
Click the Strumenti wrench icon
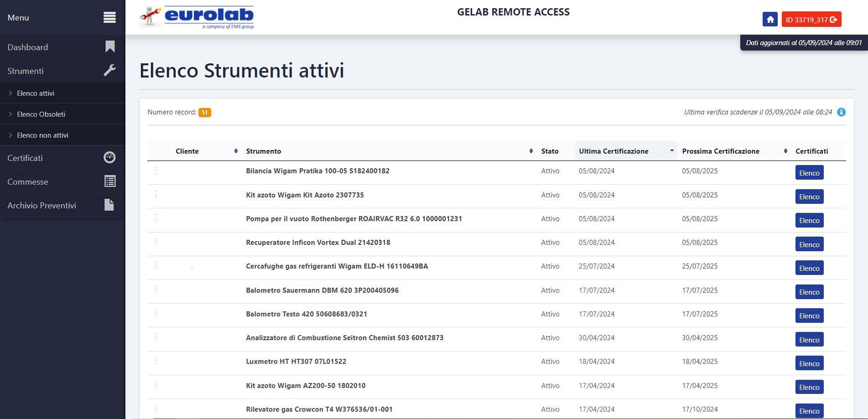click(x=110, y=70)
